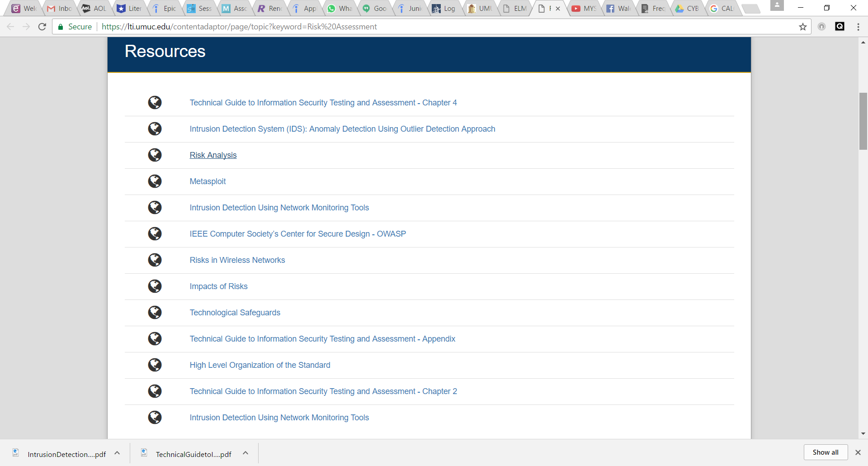Click the globe icon beside Impacts of Risks
Image resolution: width=868 pixels, height=466 pixels.
155,286
